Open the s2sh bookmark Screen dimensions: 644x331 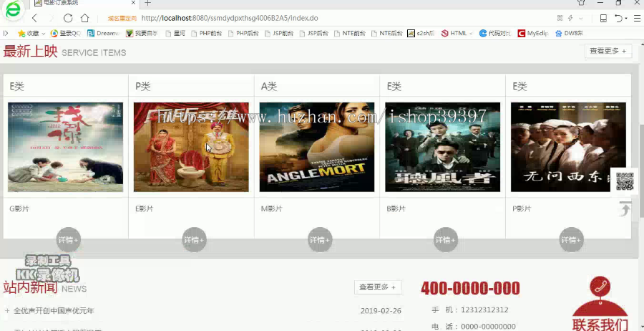[x=421, y=33]
